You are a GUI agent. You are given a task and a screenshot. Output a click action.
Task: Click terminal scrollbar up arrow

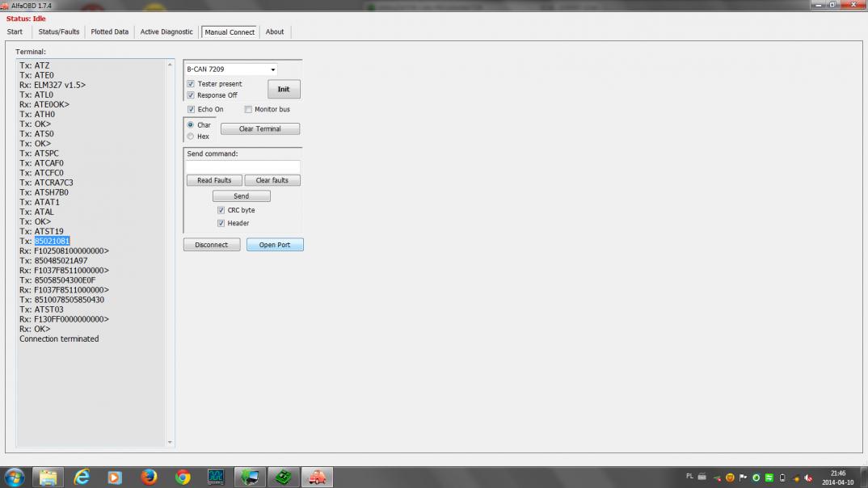[170, 65]
